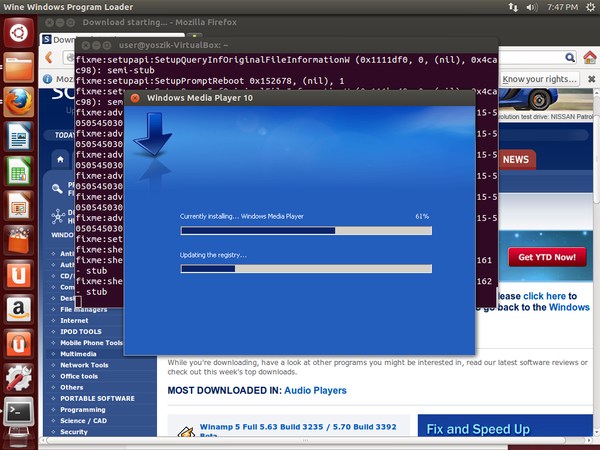600x450 pixels.
Task: Click the Know your rights button
Action: tap(539, 79)
